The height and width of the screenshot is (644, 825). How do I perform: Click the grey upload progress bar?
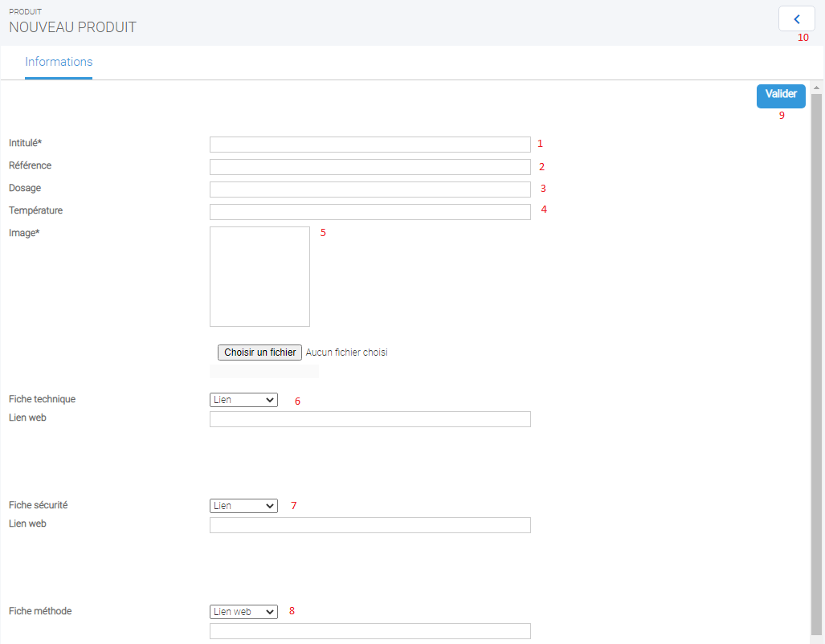click(263, 371)
